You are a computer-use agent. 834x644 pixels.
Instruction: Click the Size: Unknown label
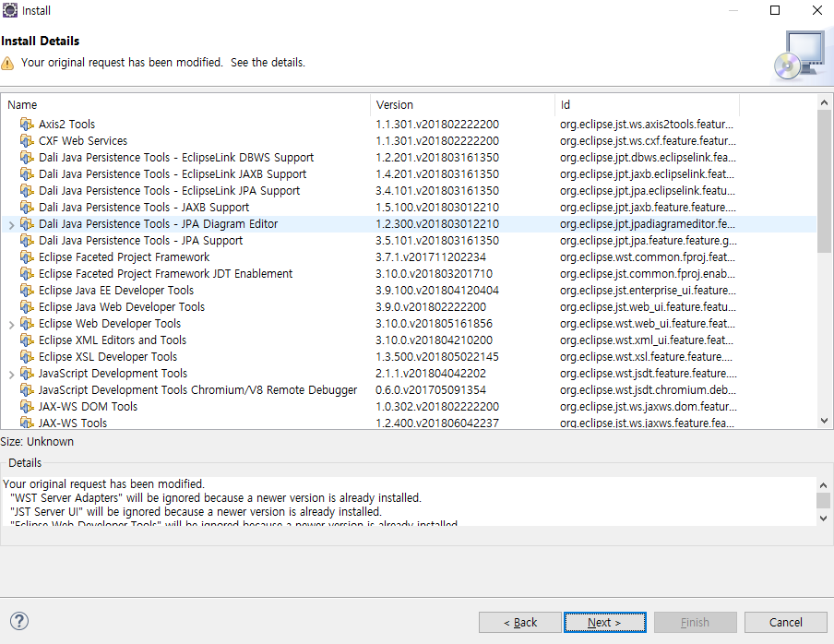click(x=37, y=441)
